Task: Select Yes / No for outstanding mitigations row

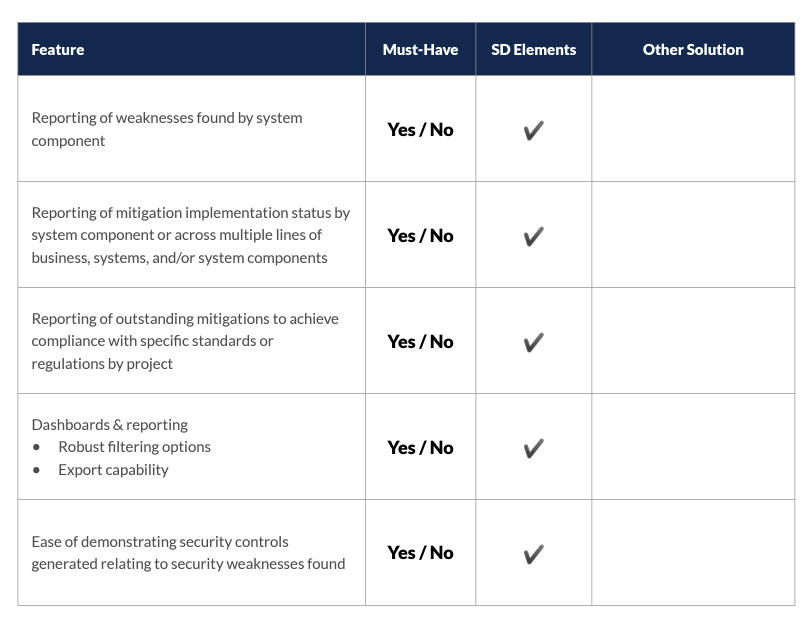Action: (420, 342)
